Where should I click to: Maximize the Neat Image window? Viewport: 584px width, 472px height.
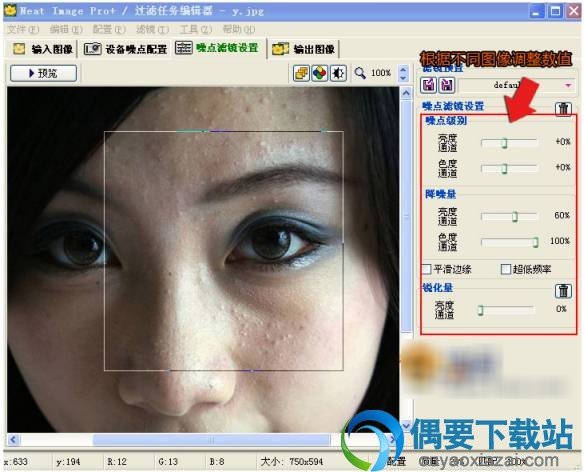tap(555, 11)
